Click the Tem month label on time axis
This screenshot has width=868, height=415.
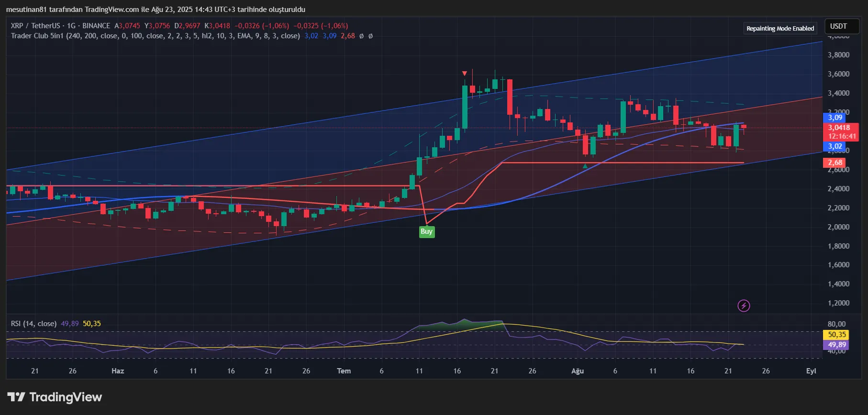[x=344, y=371]
